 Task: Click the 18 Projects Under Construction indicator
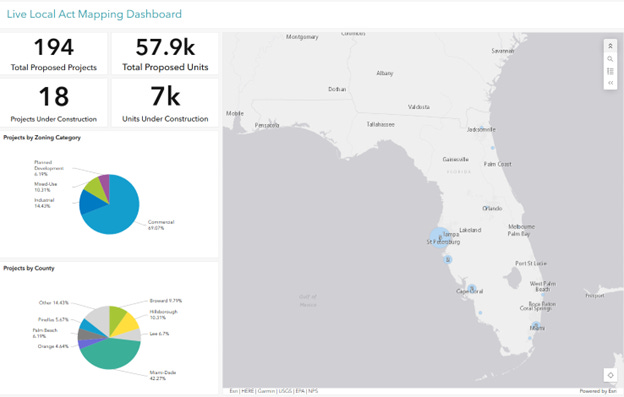pos(54,103)
